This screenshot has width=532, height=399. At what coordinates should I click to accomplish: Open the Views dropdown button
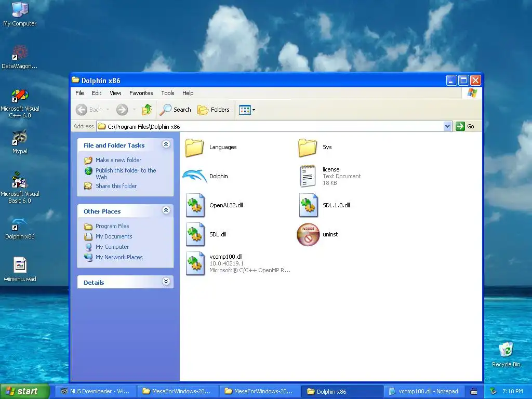pos(247,110)
